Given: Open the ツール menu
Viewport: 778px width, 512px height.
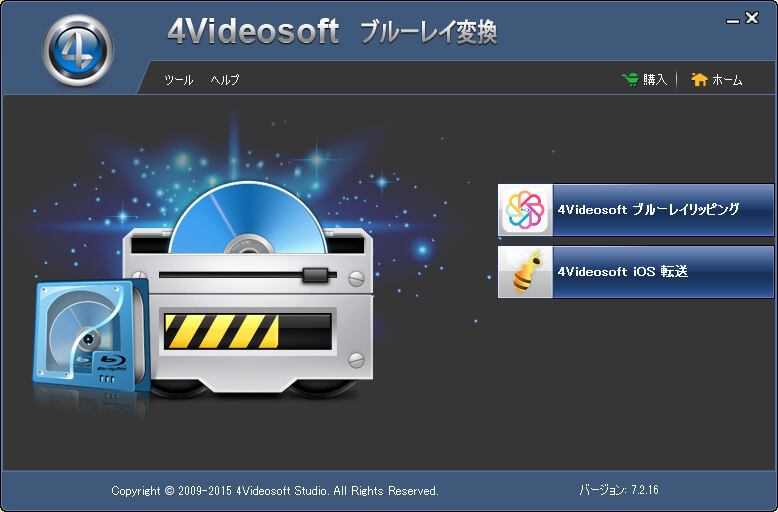Looking at the screenshot, I should click(178, 80).
